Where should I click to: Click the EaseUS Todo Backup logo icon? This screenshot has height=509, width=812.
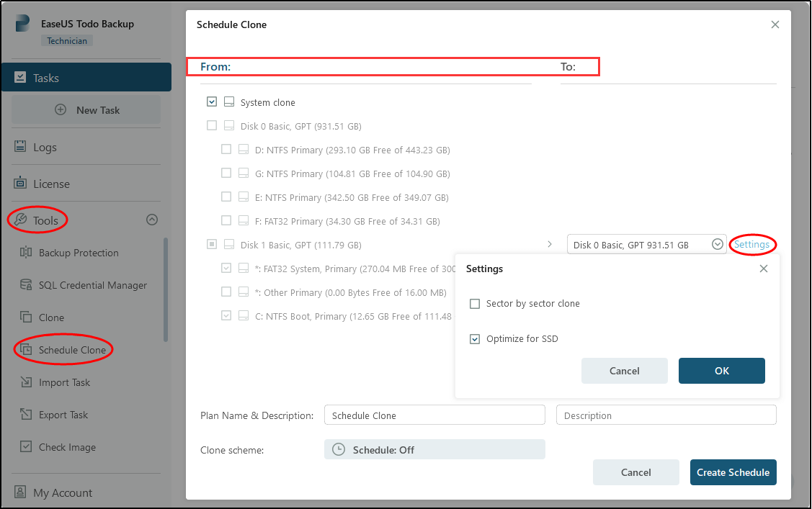click(x=22, y=23)
